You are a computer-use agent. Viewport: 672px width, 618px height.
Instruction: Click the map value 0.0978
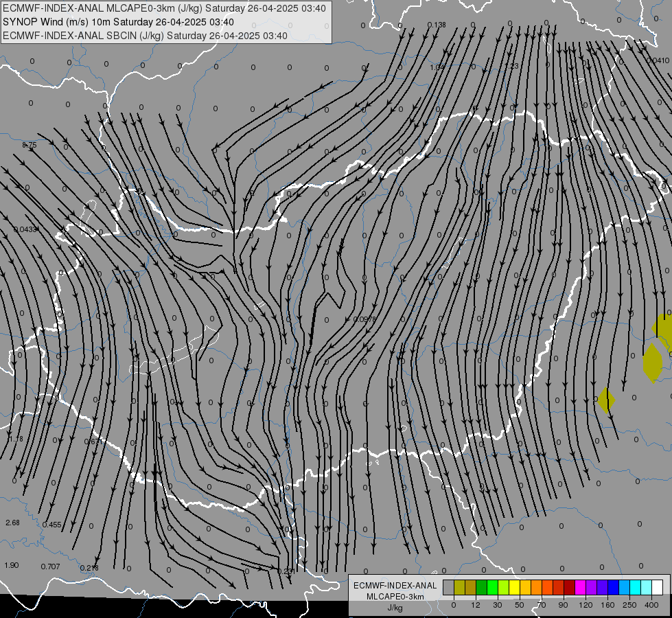click(x=364, y=319)
